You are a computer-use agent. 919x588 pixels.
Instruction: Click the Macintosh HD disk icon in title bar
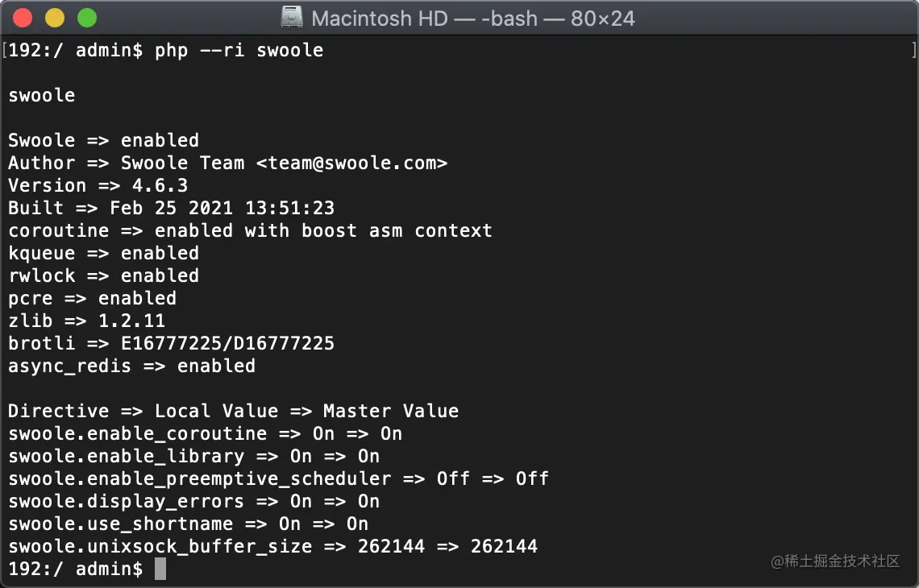[292, 18]
